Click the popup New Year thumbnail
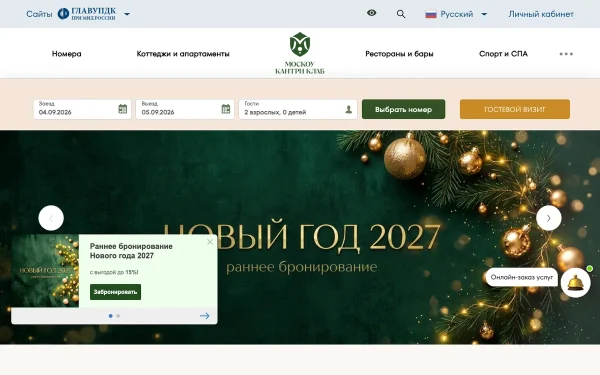Image resolution: width=600 pixels, height=375 pixels. (x=45, y=271)
